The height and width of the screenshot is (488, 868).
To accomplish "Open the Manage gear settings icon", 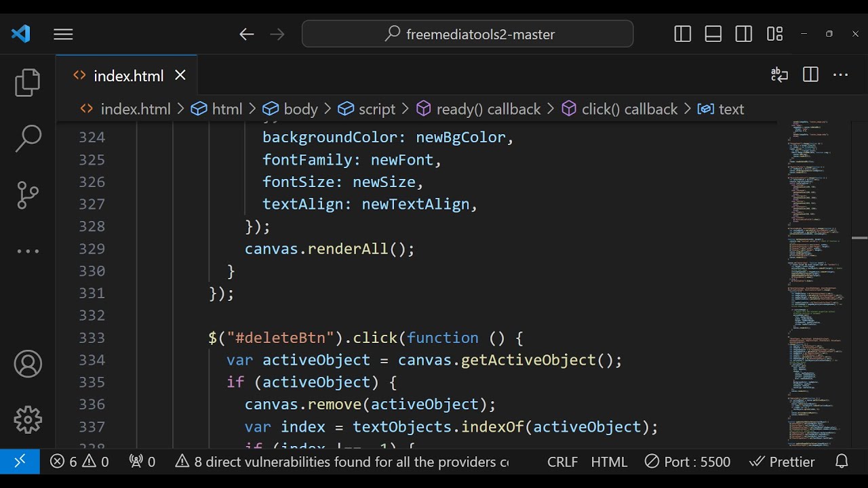I will pyautogui.click(x=28, y=420).
